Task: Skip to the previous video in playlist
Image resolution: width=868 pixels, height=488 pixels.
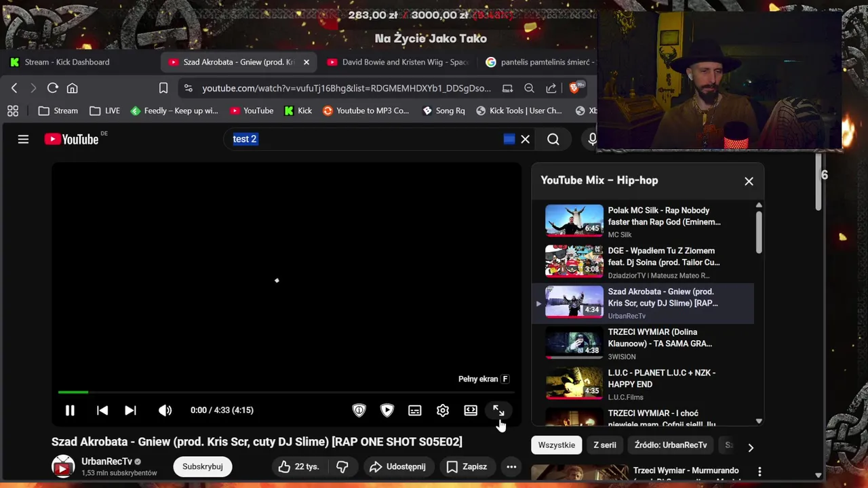Action: pyautogui.click(x=102, y=410)
